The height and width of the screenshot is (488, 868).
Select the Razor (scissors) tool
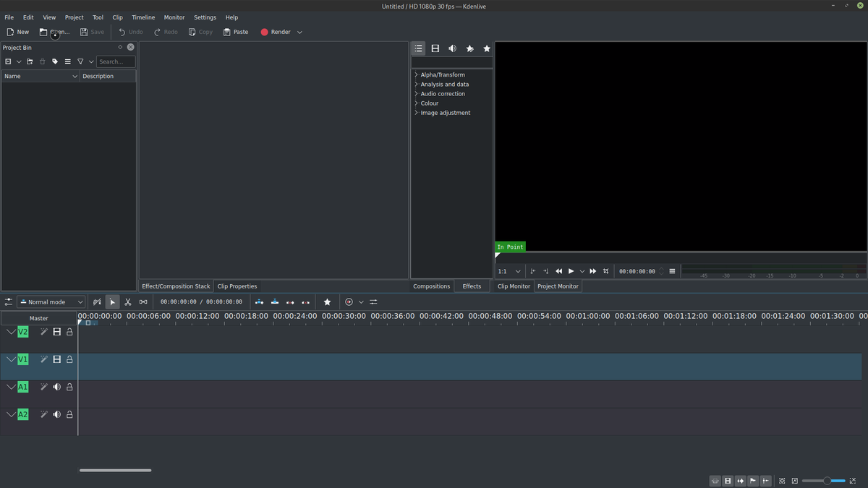click(x=128, y=302)
